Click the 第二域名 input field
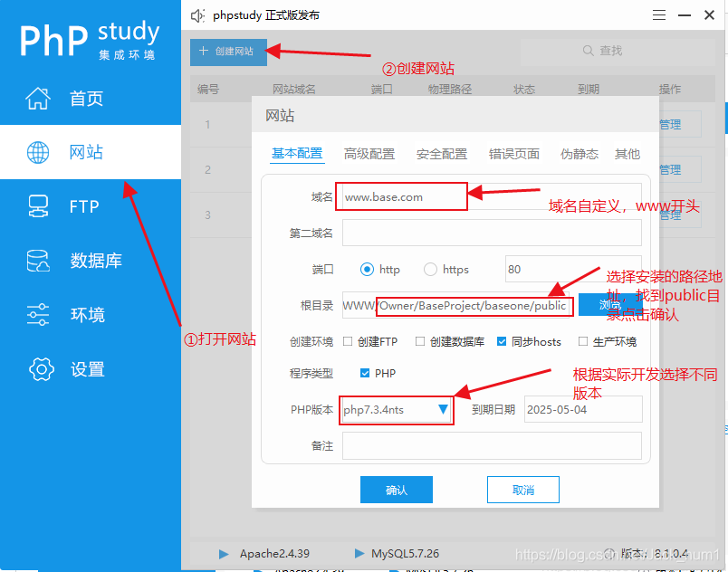 pos(492,233)
